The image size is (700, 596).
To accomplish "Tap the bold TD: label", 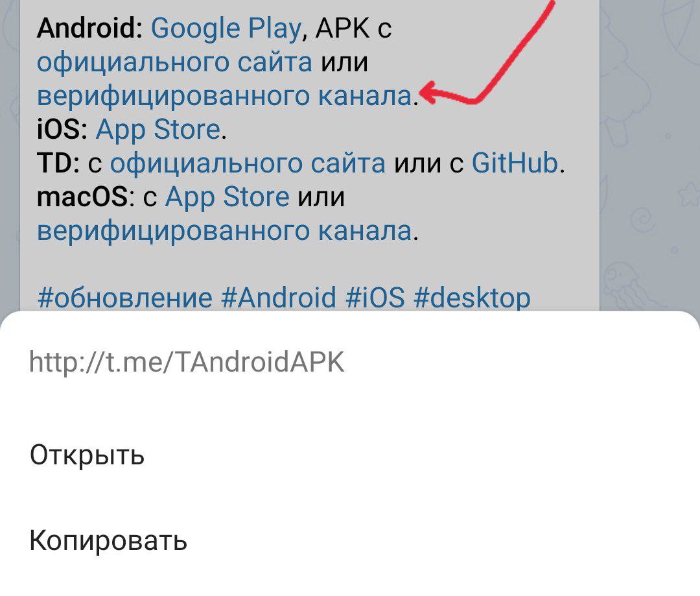I will pos(58,163).
